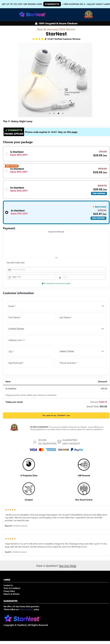
Task: Click the '4x StarNest' order item row
Action: pos(56,389)
